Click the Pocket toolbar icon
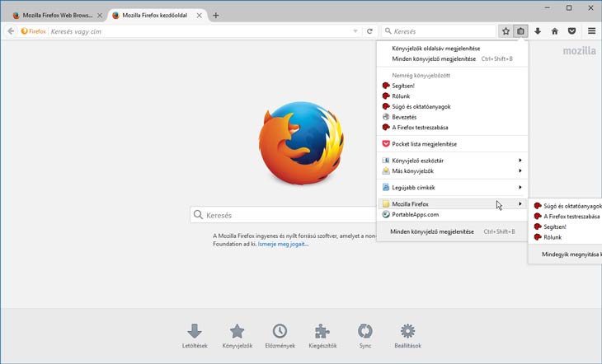Image resolution: width=602 pixels, height=364 pixels. tap(571, 31)
